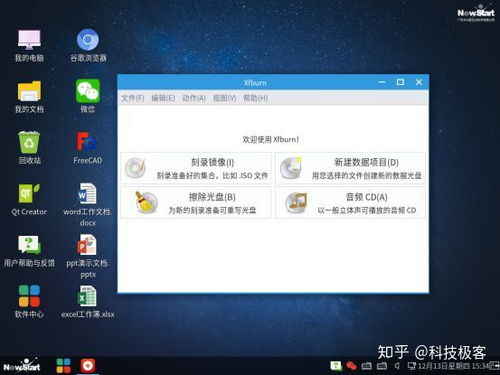Viewport: 500px width, 375px height.
Task: Launch 谷歌浏览器 from the desktop
Action: (x=88, y=45)
